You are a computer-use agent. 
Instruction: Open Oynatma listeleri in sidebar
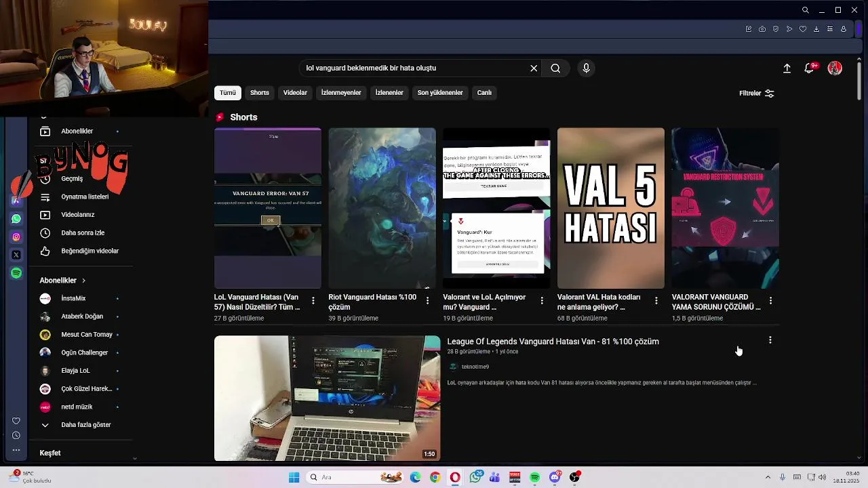(x=85, y=197)
